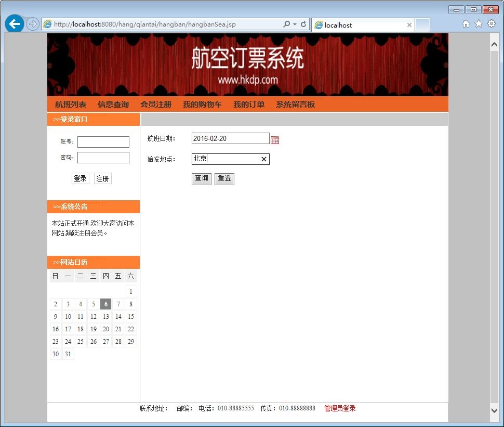Select highlighted day 6 in calendar
This screenshot has width=504, height=427.
click(x=106, y=304)
